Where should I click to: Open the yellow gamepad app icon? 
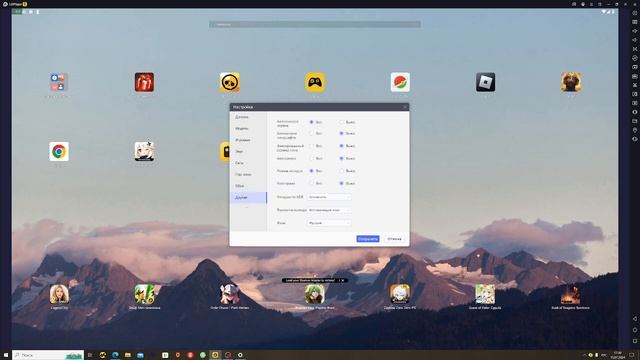coord(315,82)
